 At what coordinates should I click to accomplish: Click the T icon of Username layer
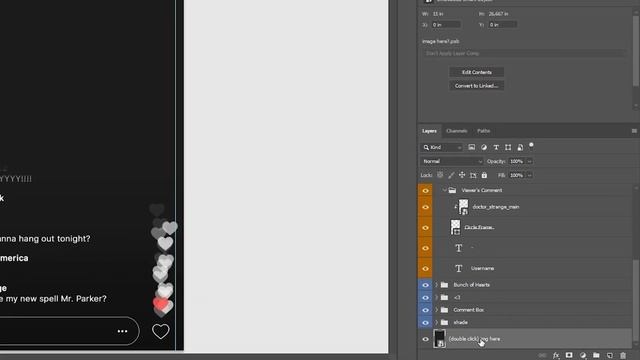tap(459, 269)
